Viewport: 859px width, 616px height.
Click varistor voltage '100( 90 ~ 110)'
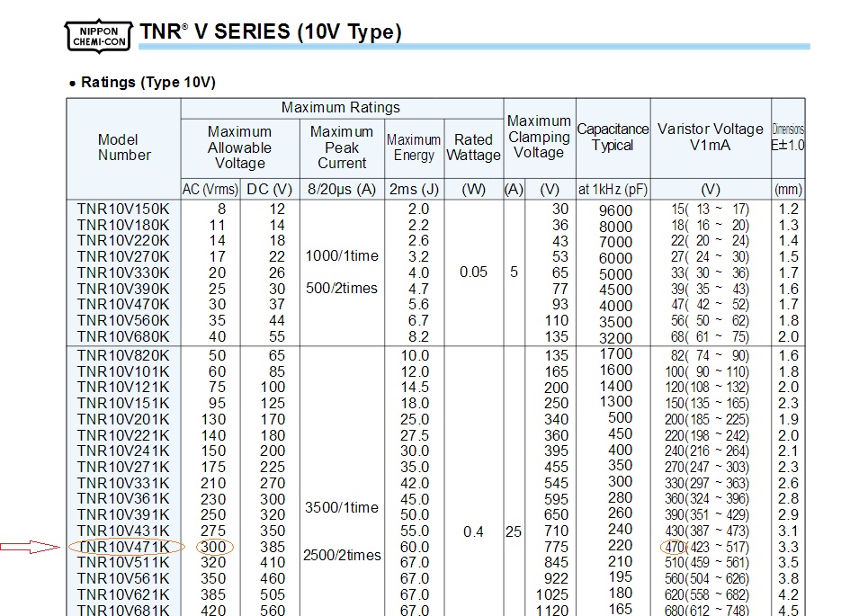tap(707, 371)
